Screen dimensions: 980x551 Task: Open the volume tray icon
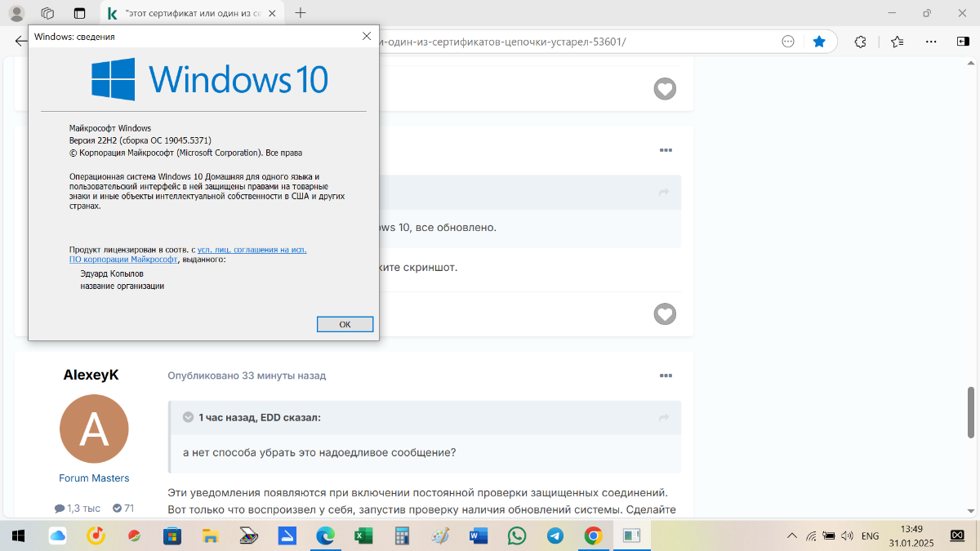point(849,536)
